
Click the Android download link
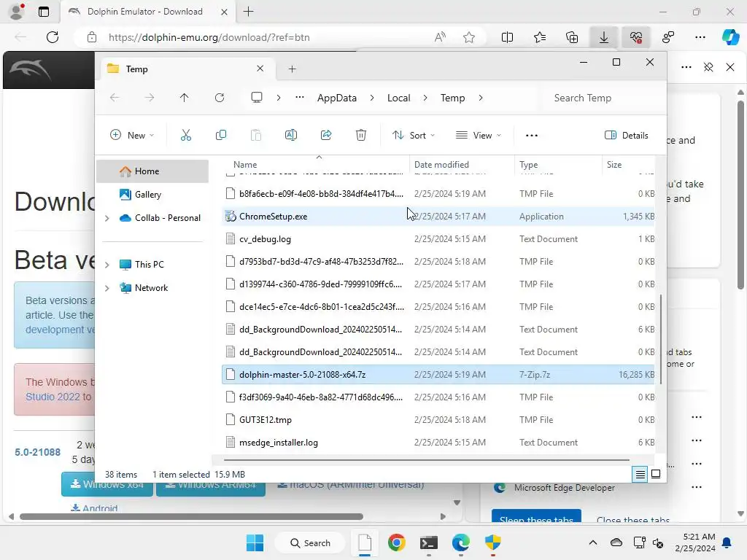(94, 508)
